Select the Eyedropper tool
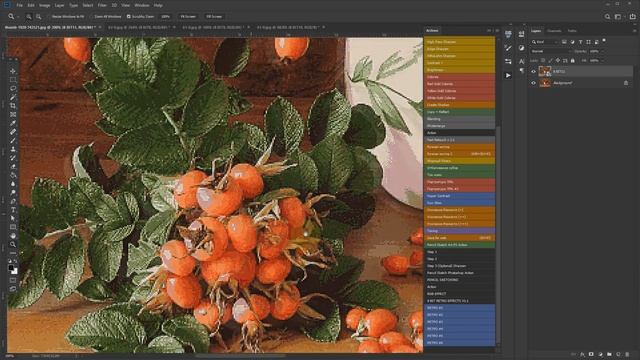Viewport: 640px width, 360px height. pos(13,123)
